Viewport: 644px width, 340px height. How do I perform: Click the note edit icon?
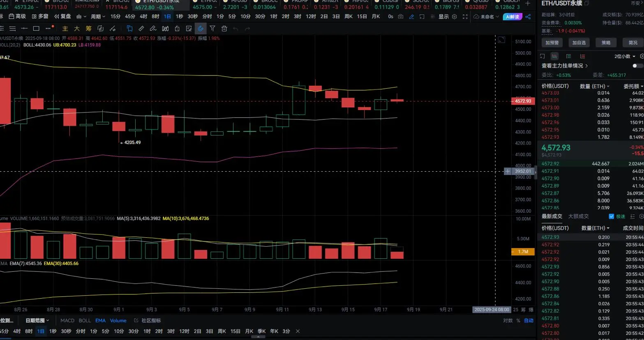click(x=189, y=28)
